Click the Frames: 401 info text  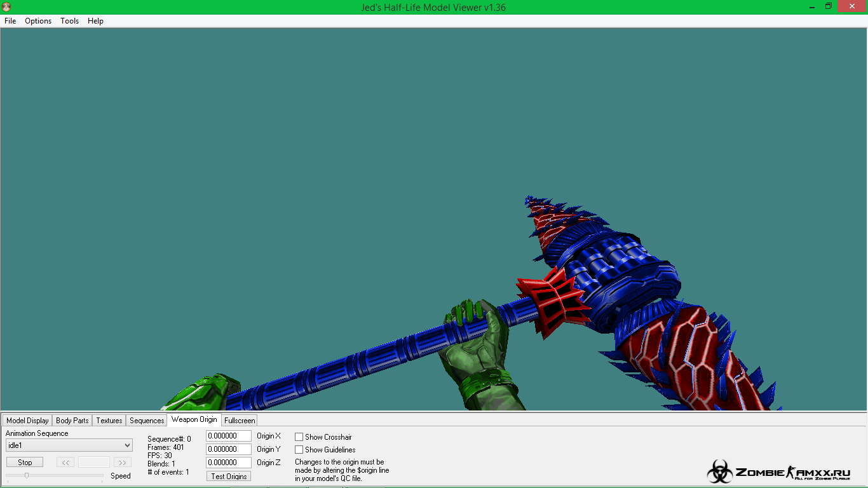click(x=165, y=447)
